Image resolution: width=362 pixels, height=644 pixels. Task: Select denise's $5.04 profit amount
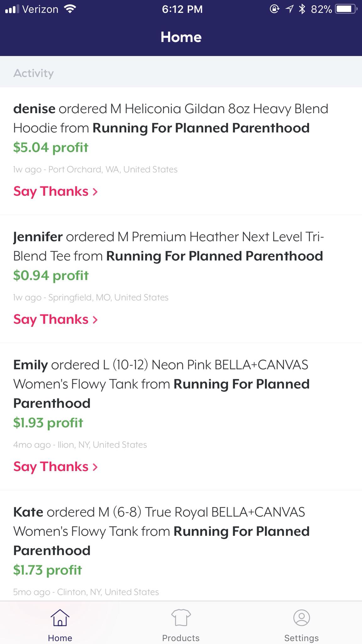tap(51, 147)
